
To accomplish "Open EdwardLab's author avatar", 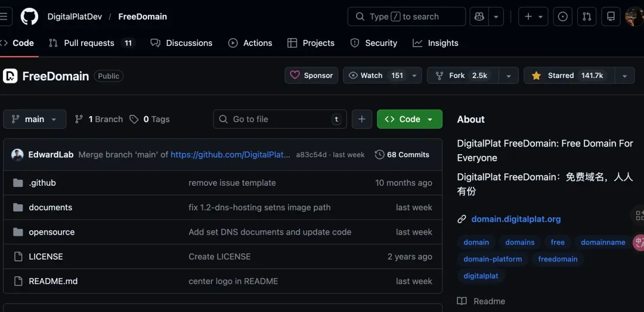I will click(x=17, y=155).
